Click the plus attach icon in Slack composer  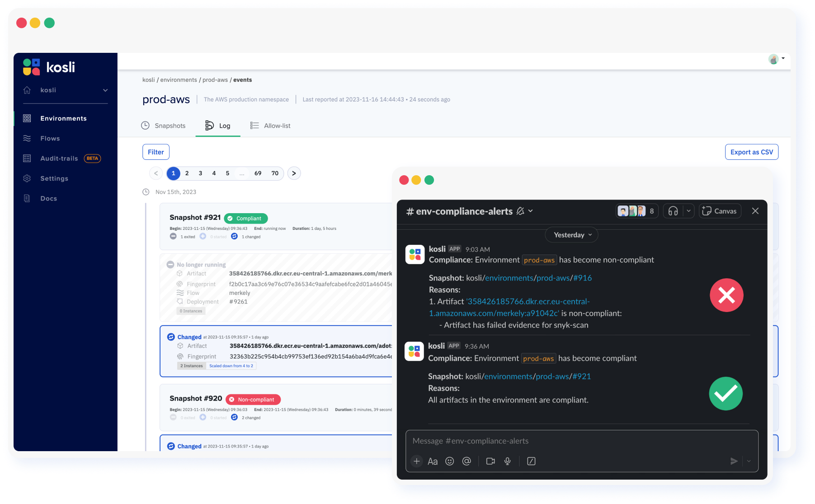tap(417, 461)
